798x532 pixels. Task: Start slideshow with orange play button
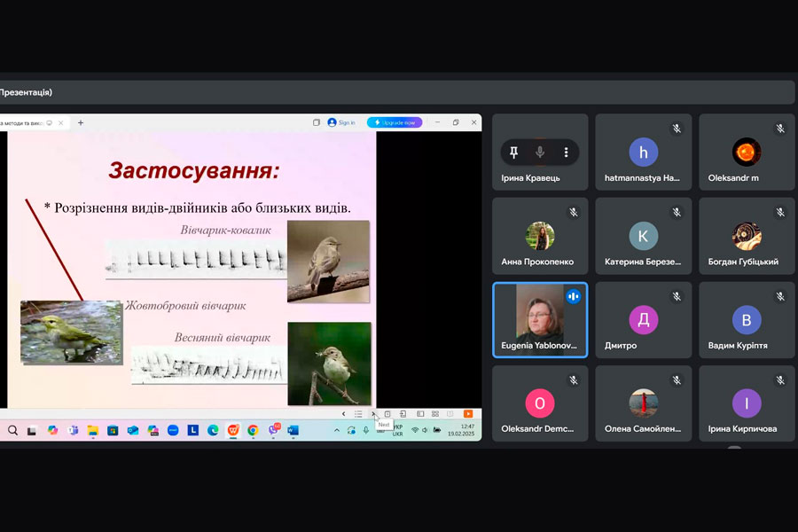pos(468,414)
